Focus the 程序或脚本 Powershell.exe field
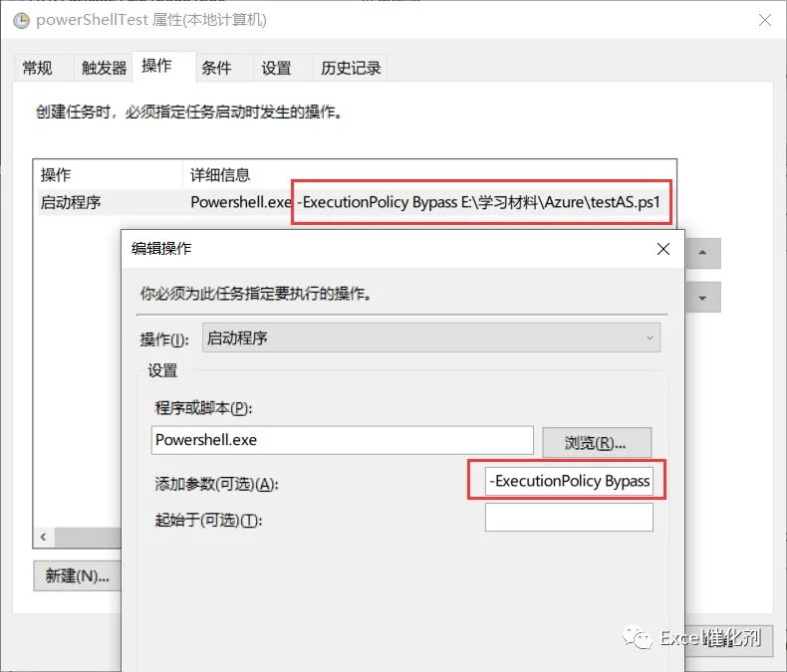 [x=343, y=440]
